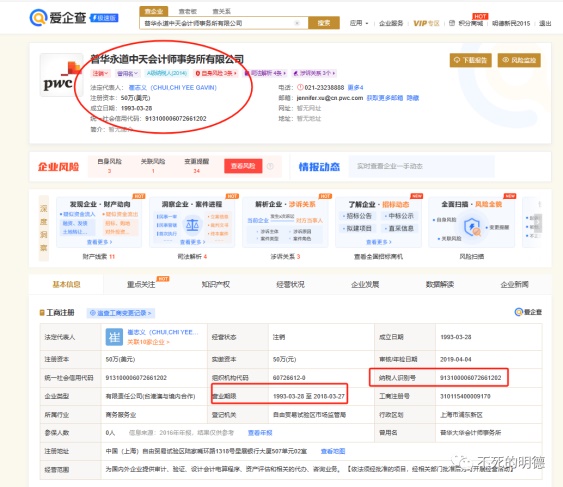Click the 追查工商变更记录 button

pos(121,313)
